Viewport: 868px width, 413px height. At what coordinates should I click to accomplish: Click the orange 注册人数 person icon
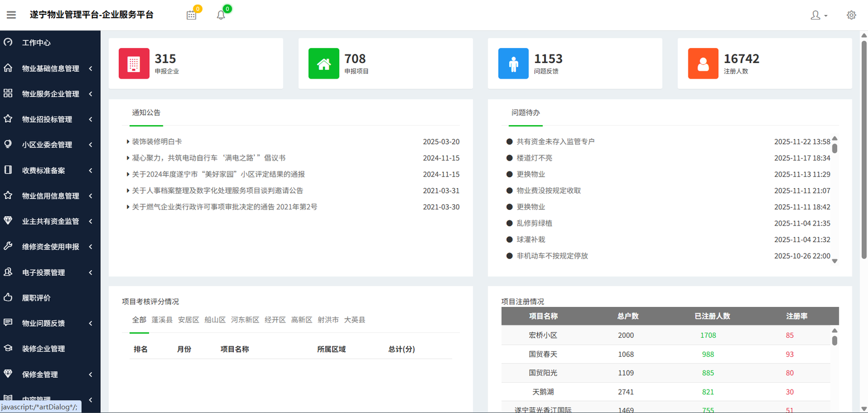coord(703,63)
